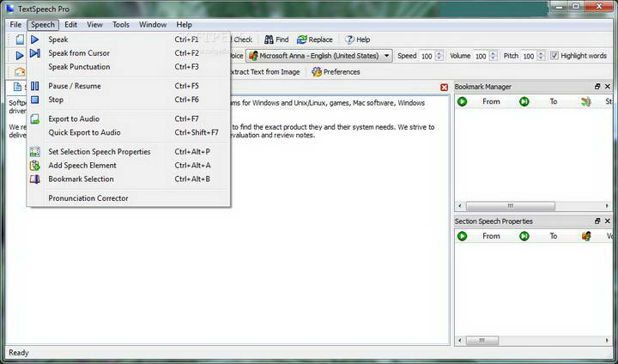This screenshot has height=364, width=618.
Task: Click the New document toolbar icon
Action: click(x=19, y=39)
